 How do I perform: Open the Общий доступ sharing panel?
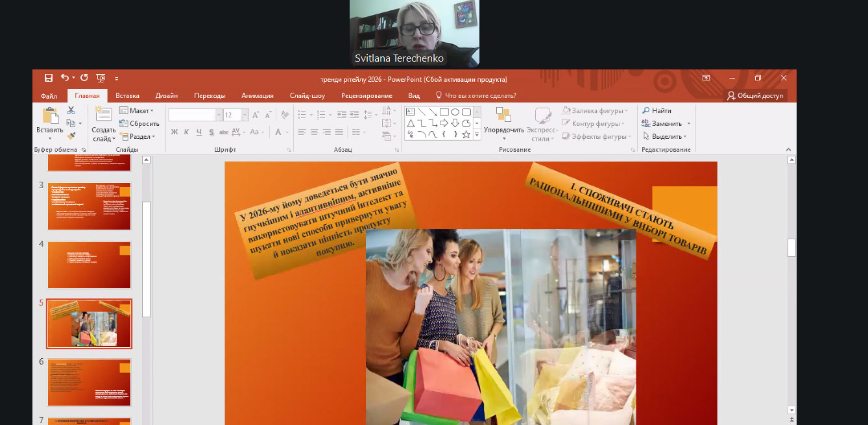(x=755, y=95)
